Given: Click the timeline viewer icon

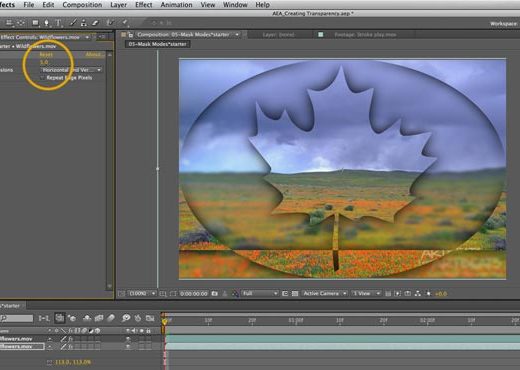Looking at the screenshot, I should click(408, 294).
